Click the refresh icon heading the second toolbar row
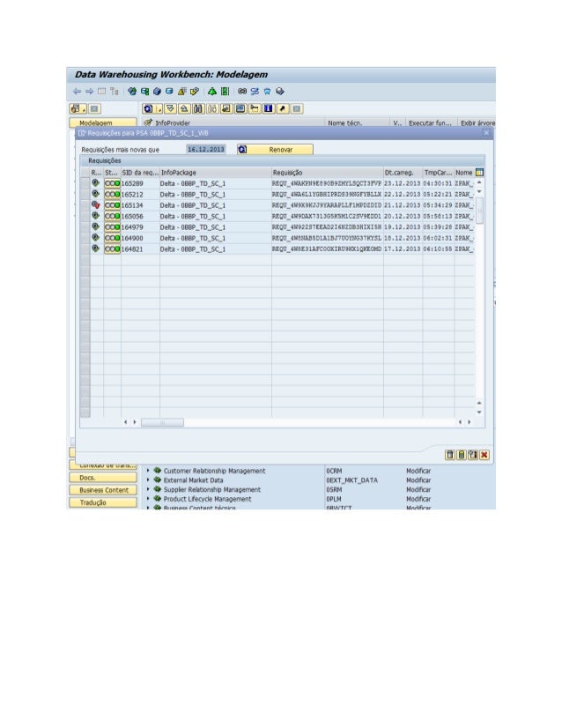The height and width of the screenshot is (728, 562). pos(148,108)
